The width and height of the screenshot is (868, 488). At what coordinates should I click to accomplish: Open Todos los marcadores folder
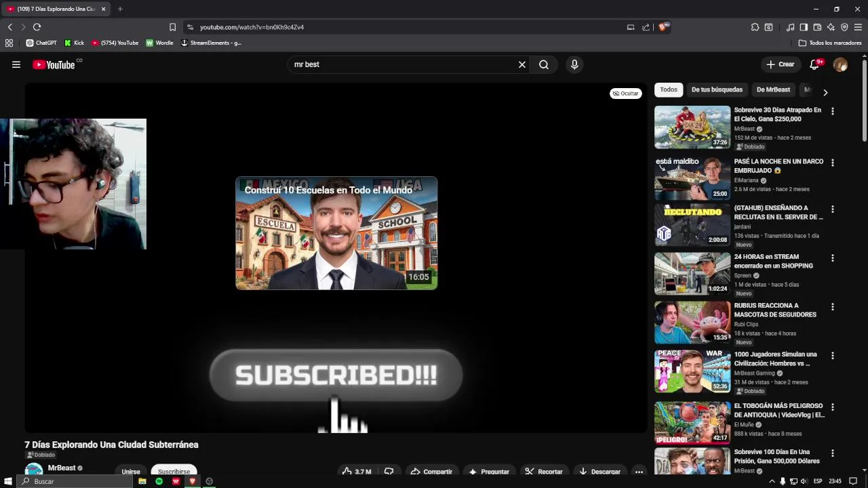pos(830,43)
